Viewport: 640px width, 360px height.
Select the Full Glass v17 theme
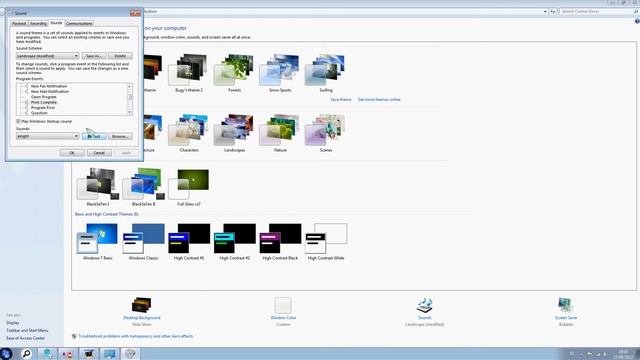[189, 187]
